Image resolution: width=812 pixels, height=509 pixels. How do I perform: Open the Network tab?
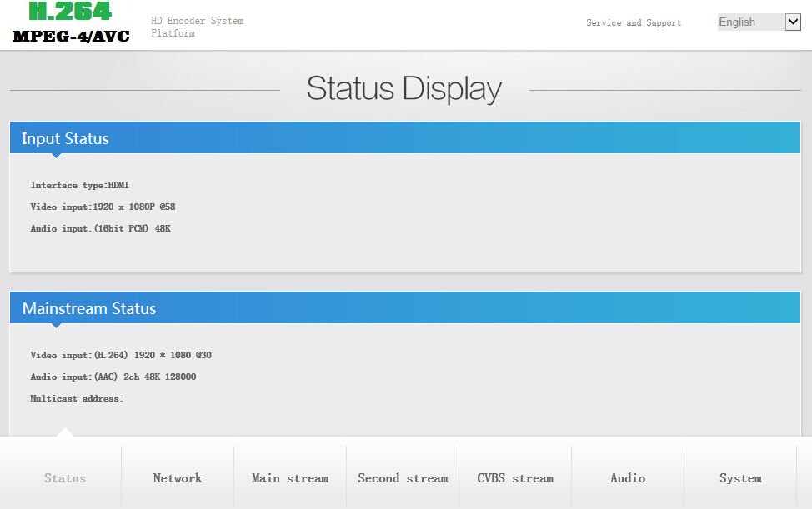tap(178, 478)
